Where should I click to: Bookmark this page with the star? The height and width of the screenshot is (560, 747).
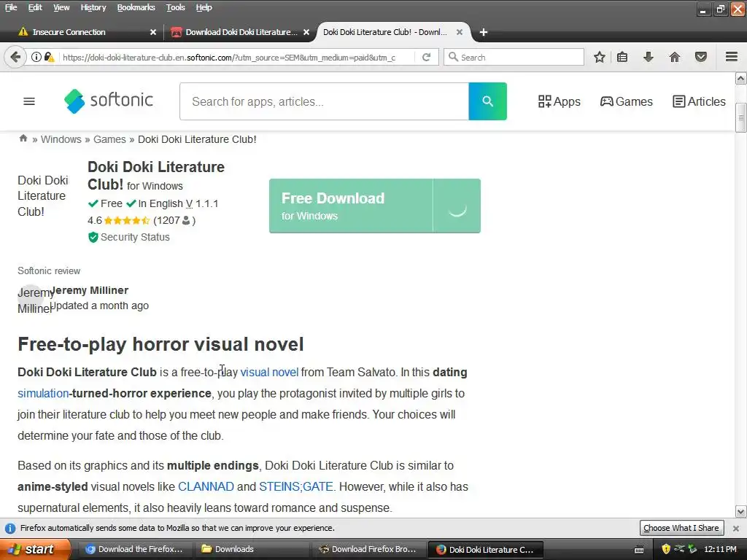point(600,57)
